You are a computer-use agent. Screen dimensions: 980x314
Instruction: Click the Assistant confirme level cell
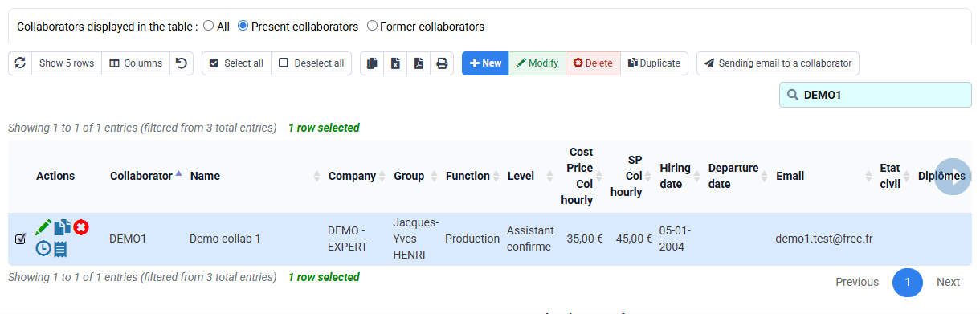coord(529,239)
